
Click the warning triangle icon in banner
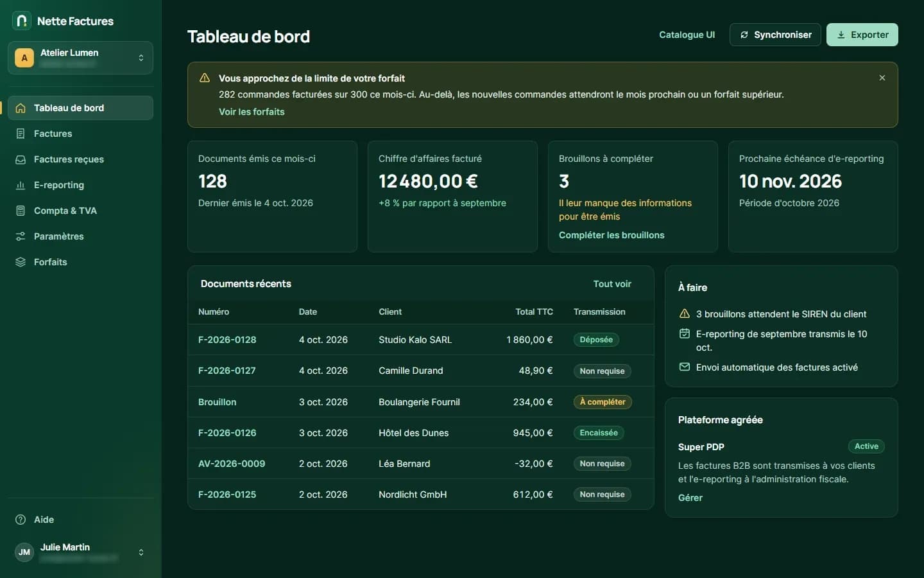coord(205,78)
